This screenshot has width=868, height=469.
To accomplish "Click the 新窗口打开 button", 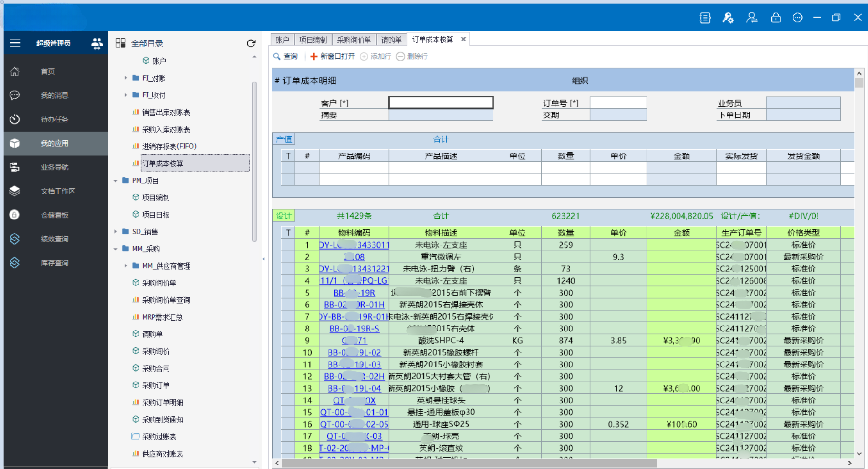I will point(333,56).
